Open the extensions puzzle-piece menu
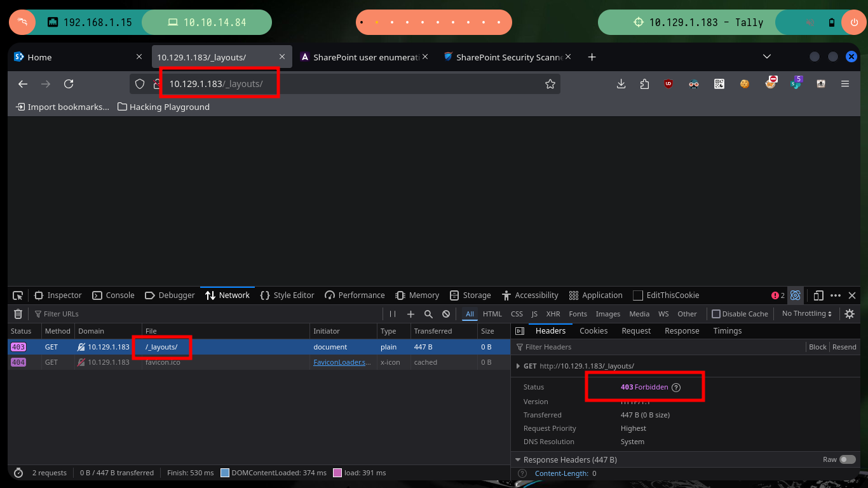 [x=645, y=84]
